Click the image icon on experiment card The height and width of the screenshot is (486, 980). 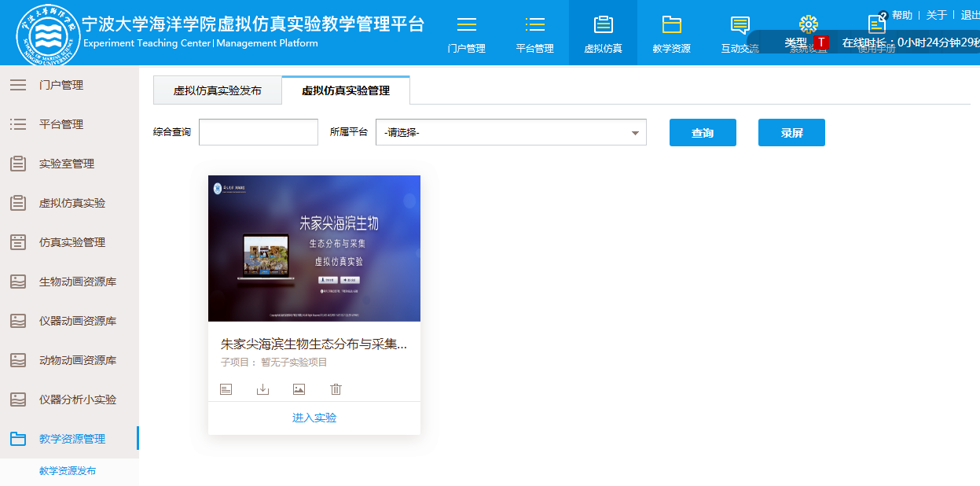[299, 389]
